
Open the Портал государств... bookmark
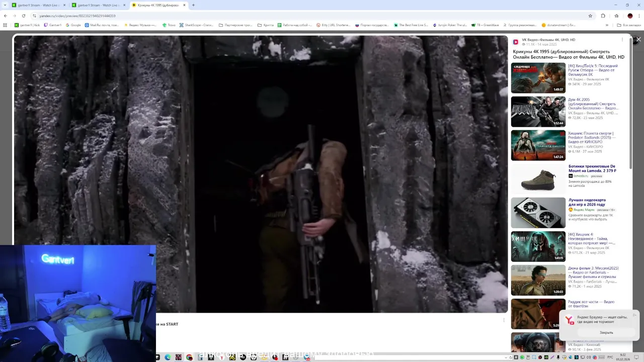coord(372,25)
